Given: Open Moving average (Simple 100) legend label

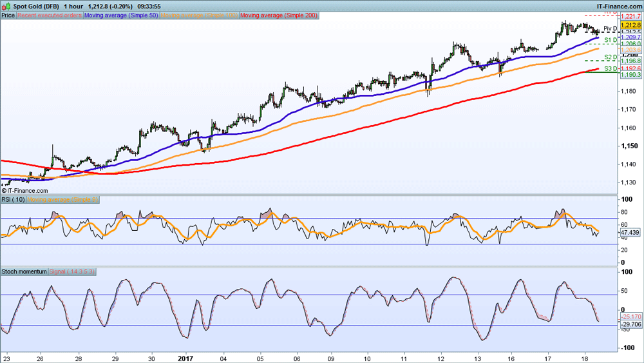Looking at the screenshot, I should click(199, 15).
